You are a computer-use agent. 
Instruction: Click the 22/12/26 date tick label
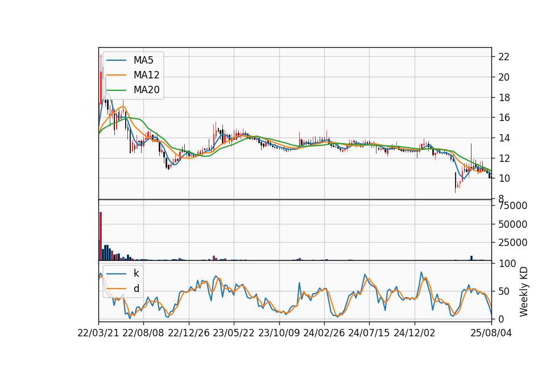189,333
